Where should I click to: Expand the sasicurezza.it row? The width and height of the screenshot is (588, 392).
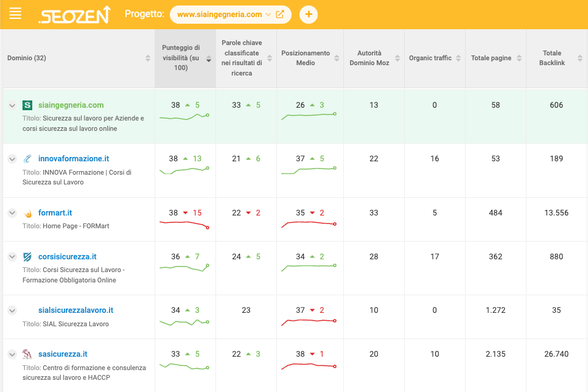(12, 354)
